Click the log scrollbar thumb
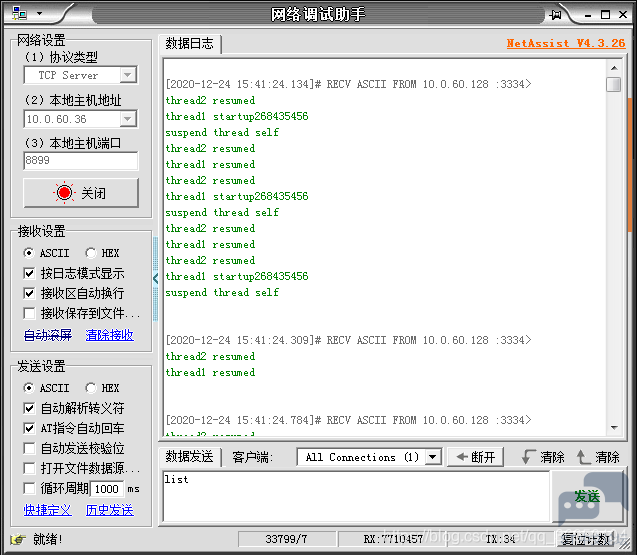 pyautogui.click(x=613, y=85)
